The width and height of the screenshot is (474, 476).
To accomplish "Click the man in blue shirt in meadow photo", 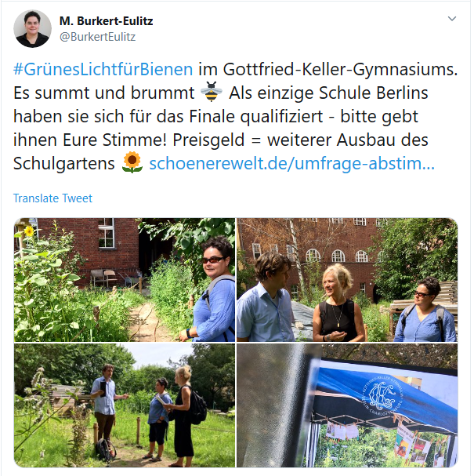I will coord(106,405).
